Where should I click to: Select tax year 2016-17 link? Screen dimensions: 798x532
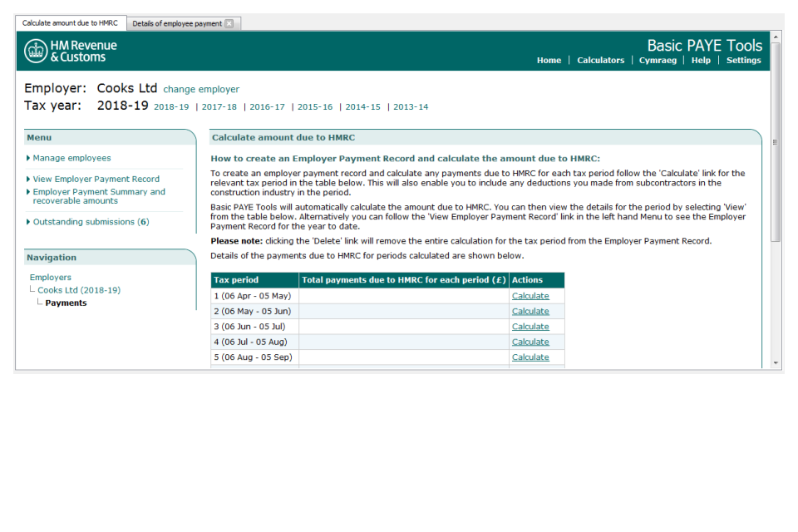[x=267, y=107]
